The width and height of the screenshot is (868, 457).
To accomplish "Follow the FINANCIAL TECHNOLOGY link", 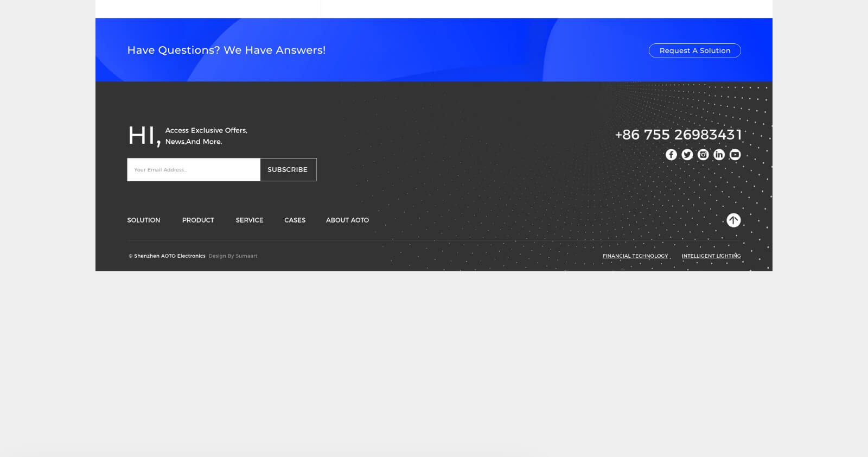I will 635,256.
